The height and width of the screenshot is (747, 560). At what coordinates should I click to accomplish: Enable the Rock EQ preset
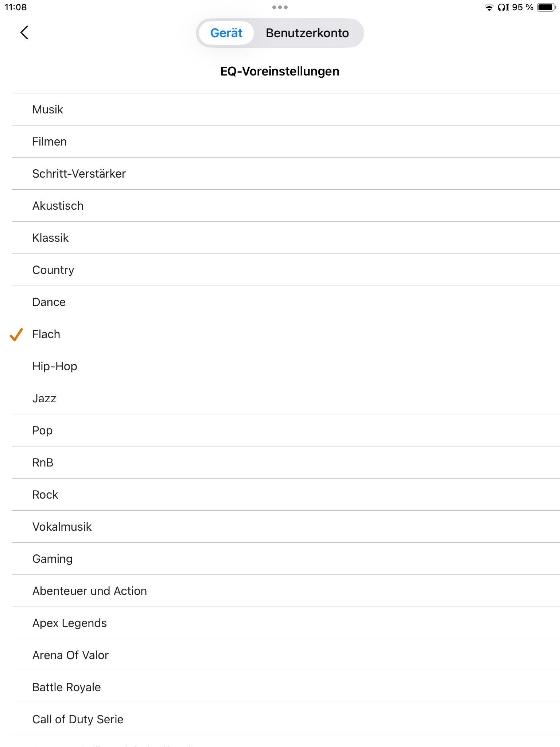(45, 495)
